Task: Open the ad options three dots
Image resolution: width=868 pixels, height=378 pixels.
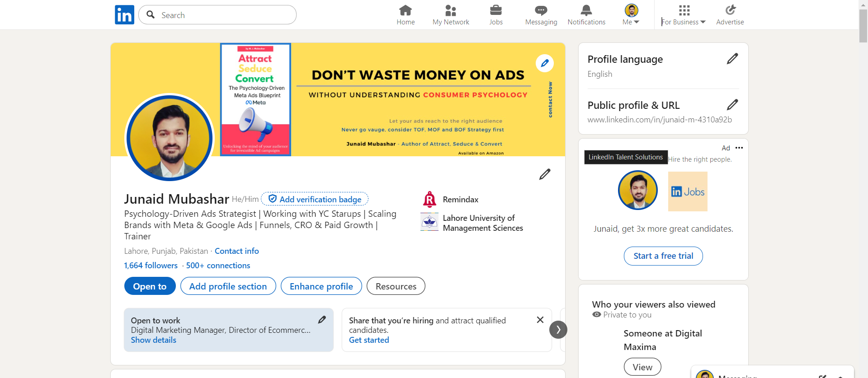Action: [x=739, y=148]
